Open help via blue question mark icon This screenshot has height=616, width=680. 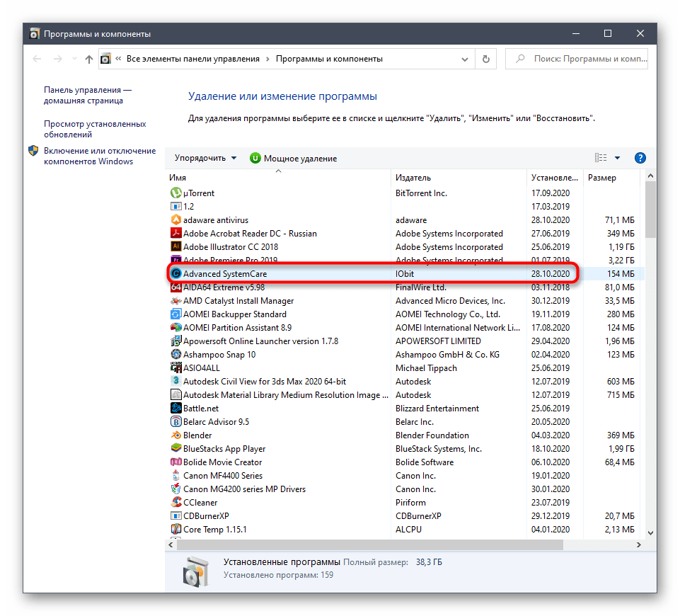[x=640, y=158]
